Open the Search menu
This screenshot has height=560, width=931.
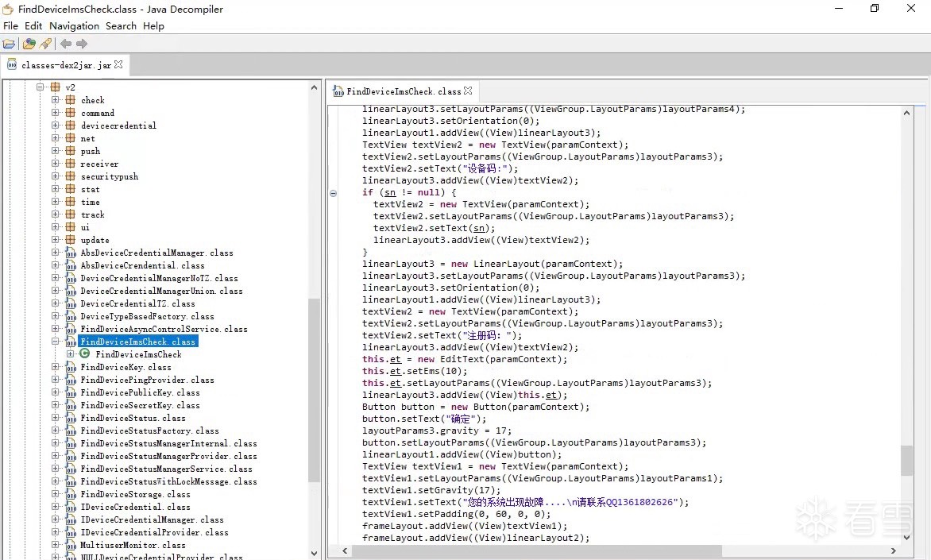tap(121, 26)
